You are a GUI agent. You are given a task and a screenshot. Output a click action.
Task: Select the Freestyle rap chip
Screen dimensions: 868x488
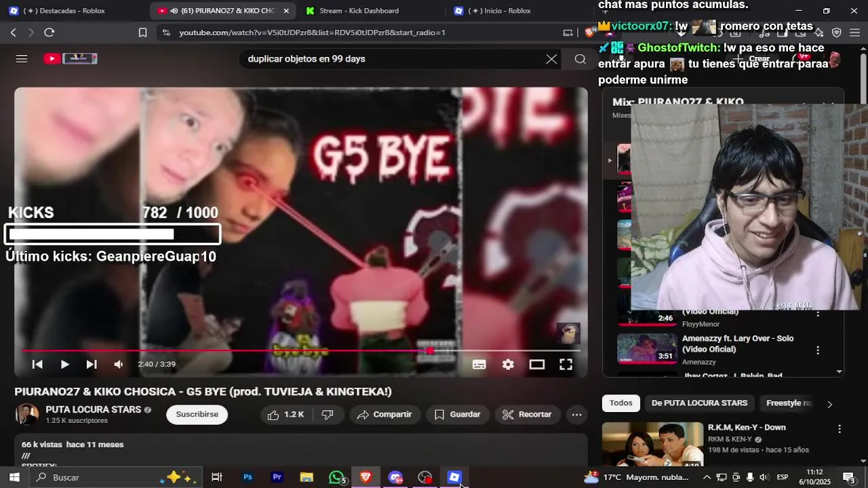788,403
